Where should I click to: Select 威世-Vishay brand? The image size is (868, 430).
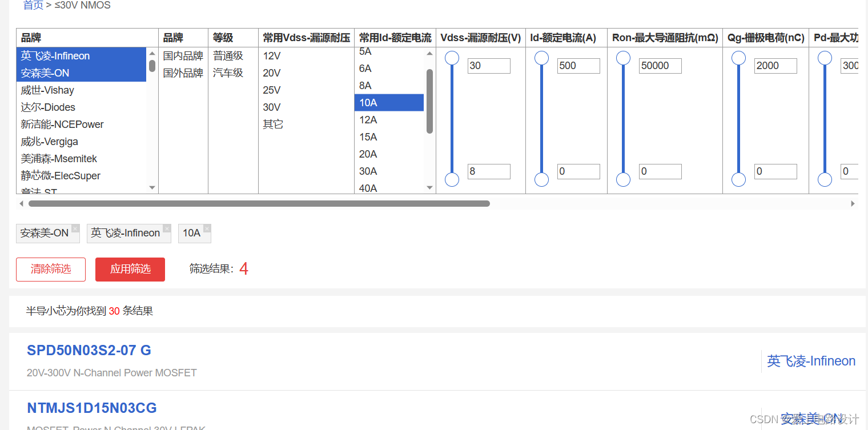[81, 90]
